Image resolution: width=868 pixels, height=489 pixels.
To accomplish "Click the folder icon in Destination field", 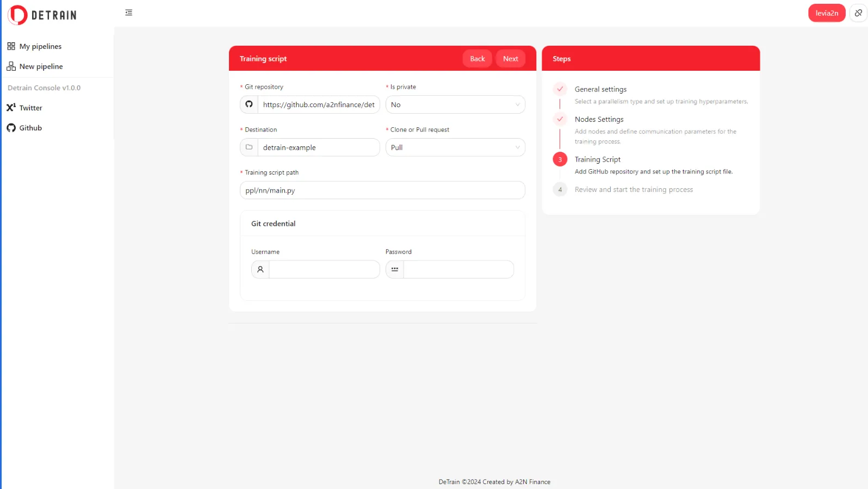I will (249, 147).
